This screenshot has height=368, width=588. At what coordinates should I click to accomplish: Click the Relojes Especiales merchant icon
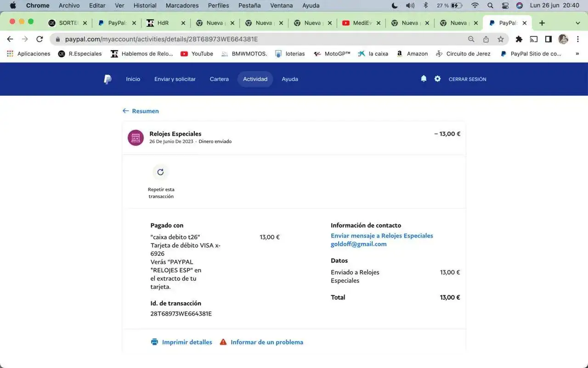pyautogui.click(x=136, y=138)
